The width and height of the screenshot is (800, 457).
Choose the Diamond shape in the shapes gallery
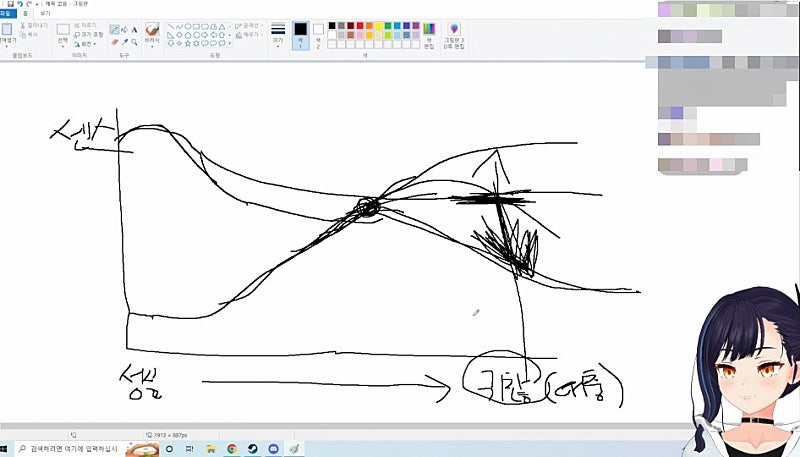[179, 35]
